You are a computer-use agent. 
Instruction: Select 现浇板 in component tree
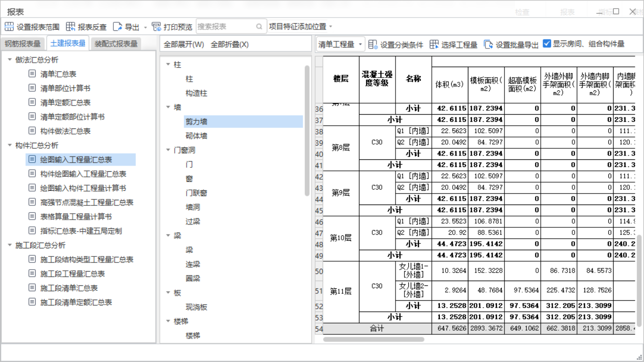pyautogui.click(x=196, y=307)
